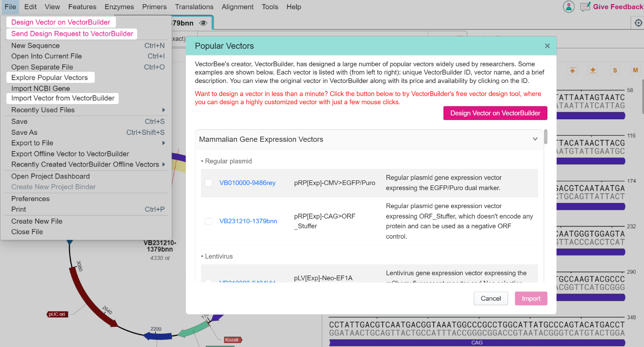Click the 'Regular plasmid' subsection label
The width and height of the screenshot is (644, 347).
click(x=229, y=161)
